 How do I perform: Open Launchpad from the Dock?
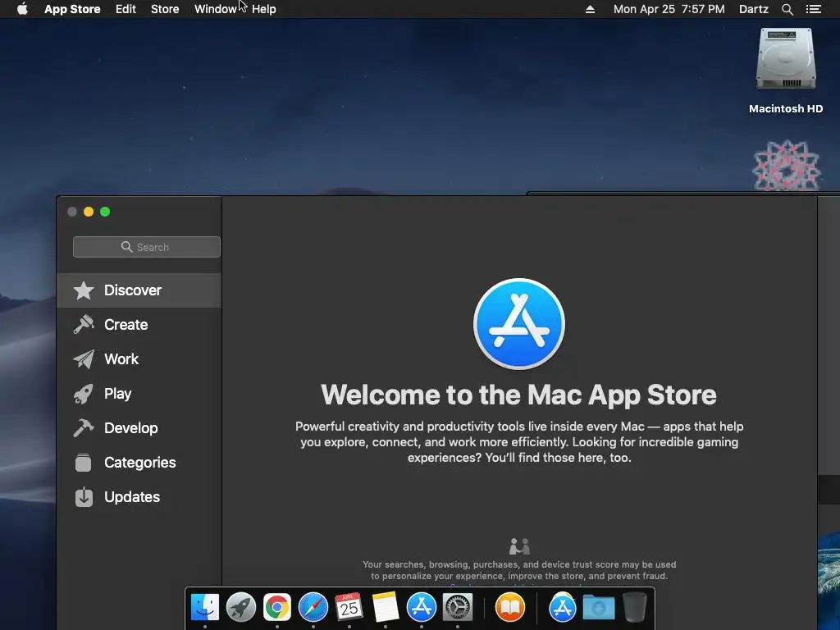(x=240, y=608)
